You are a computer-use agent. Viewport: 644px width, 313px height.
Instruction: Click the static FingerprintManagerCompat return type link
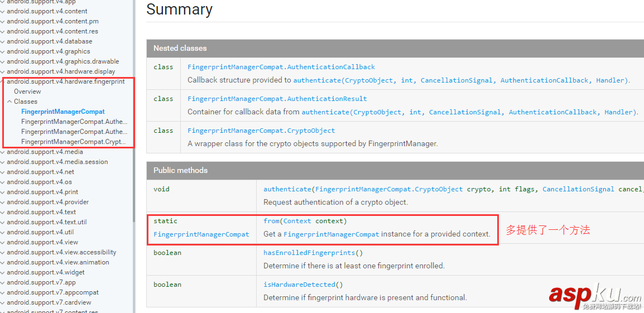[201, 234]
